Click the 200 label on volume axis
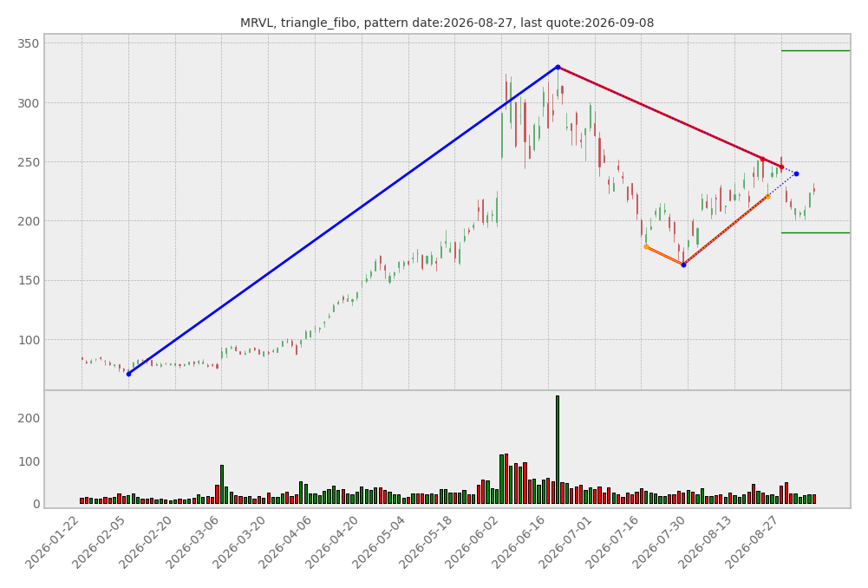 (29, 418)
